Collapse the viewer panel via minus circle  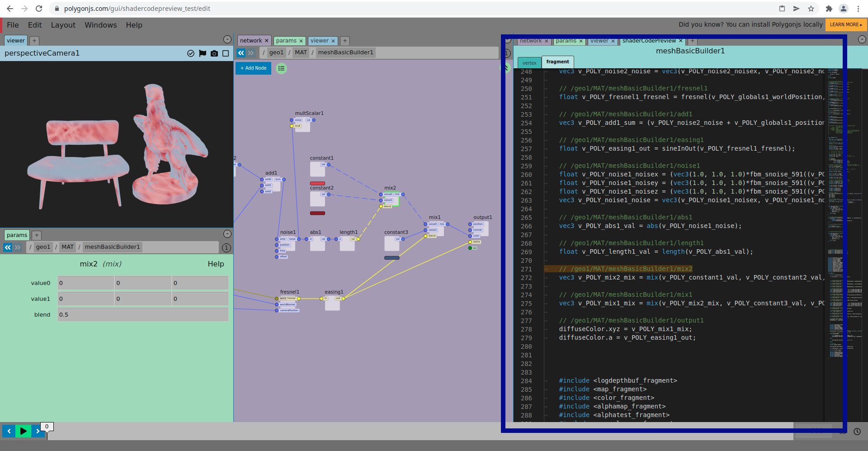(x=227, y=40)
